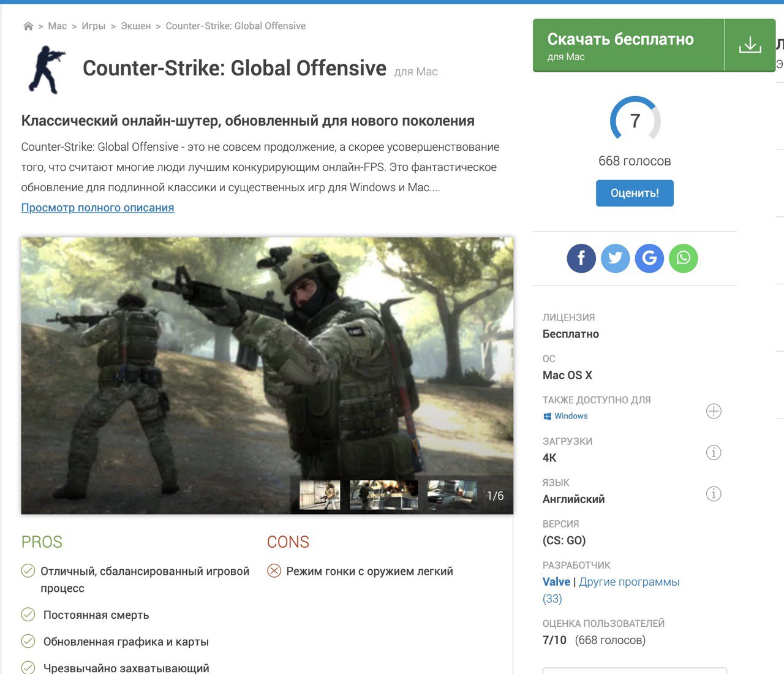Viewport: 784px width, 674px height.
Task: Click checkmark icon beside Постоянная смерть
Action: coord(28,615)
